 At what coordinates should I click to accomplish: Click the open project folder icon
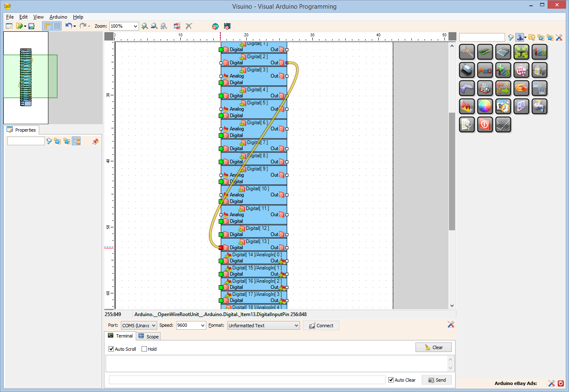pos(19,26)
